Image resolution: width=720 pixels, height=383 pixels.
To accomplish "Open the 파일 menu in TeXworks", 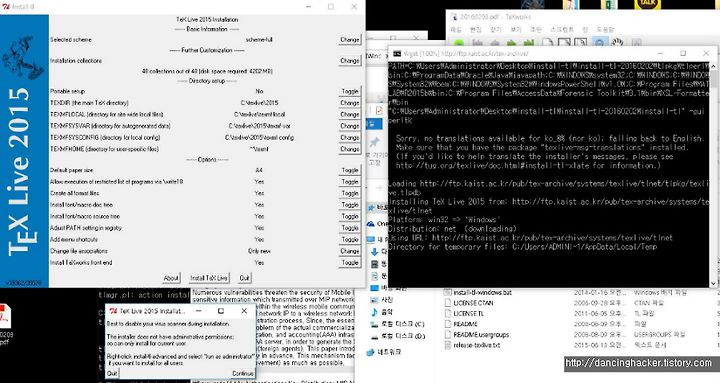I will [456, 29].
